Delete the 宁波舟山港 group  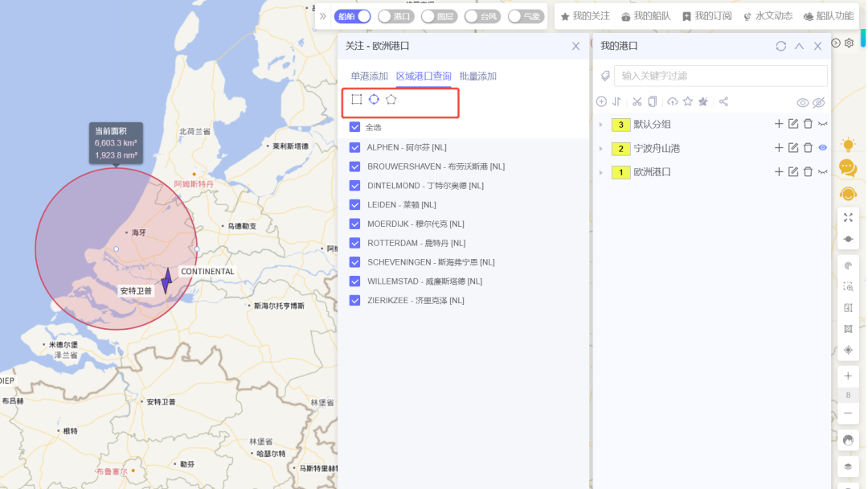click(808, 148)
